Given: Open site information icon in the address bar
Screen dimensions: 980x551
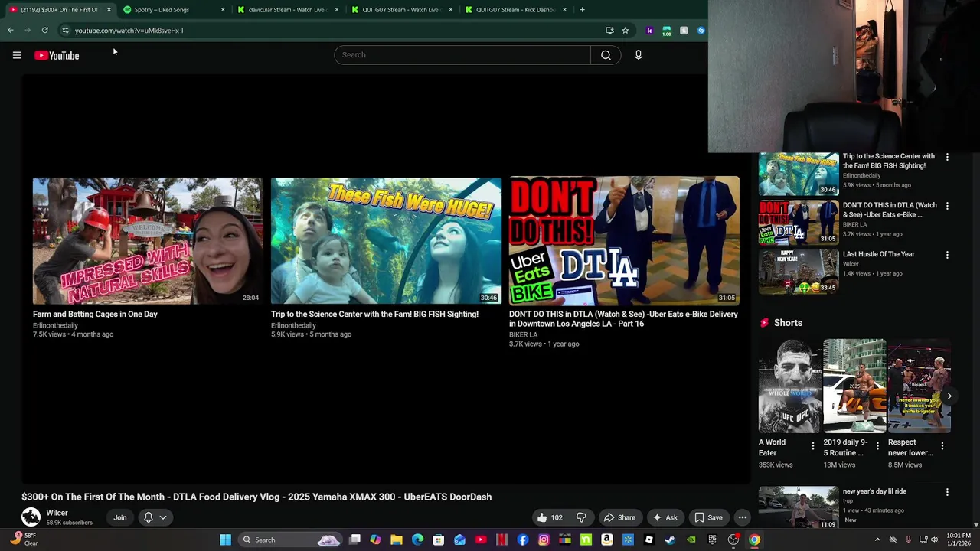Looking at the screenshot, I should point(65,31).
